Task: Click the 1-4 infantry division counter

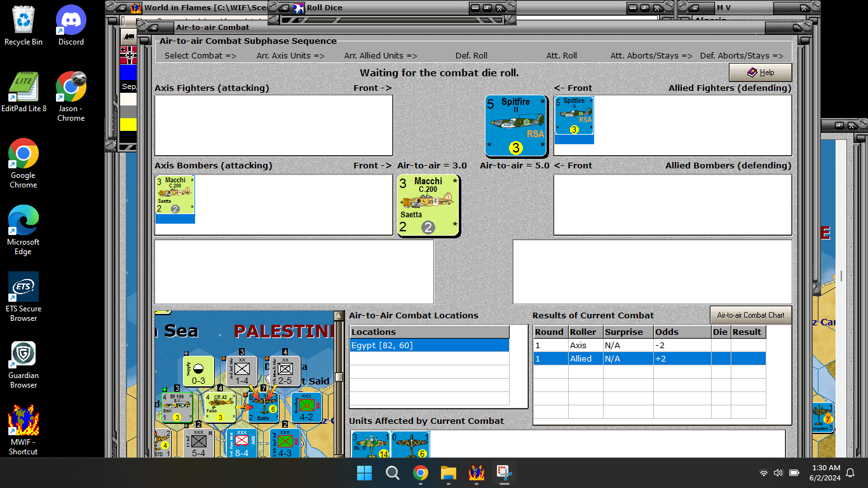Action: click(x=241, y=371)
